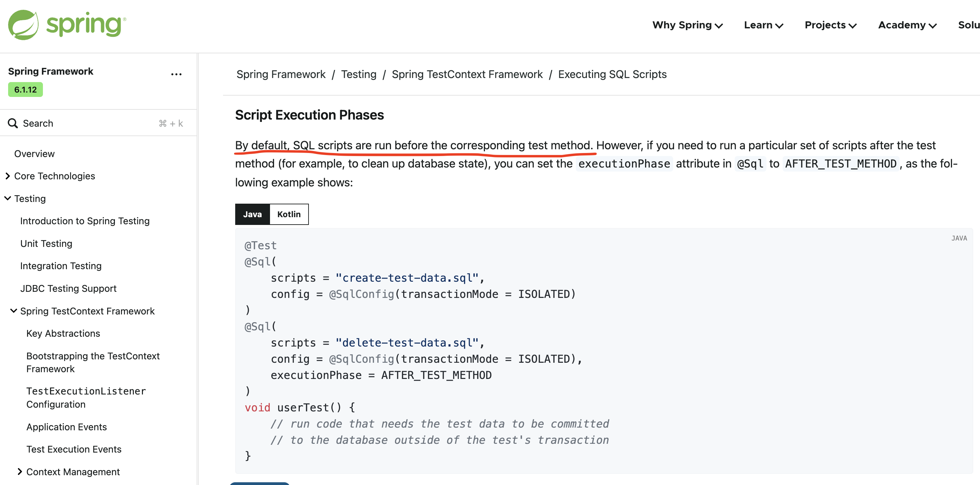
Task: Open the Why Spring dropdown menu
Action: (x=687, y=25)
